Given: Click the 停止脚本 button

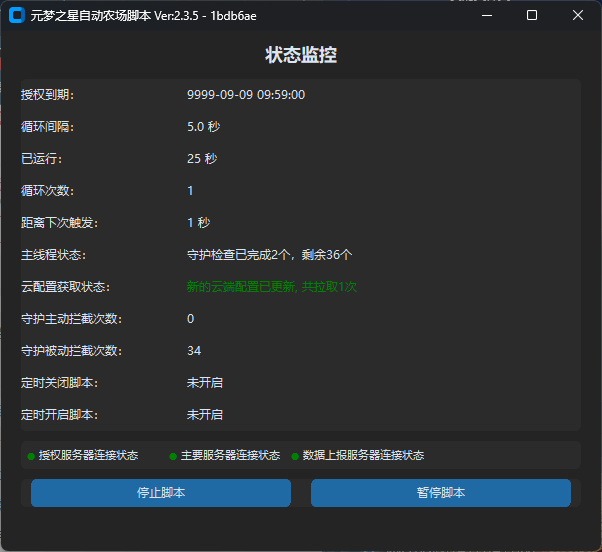Looking at the screenshot, I should point(161,493).
